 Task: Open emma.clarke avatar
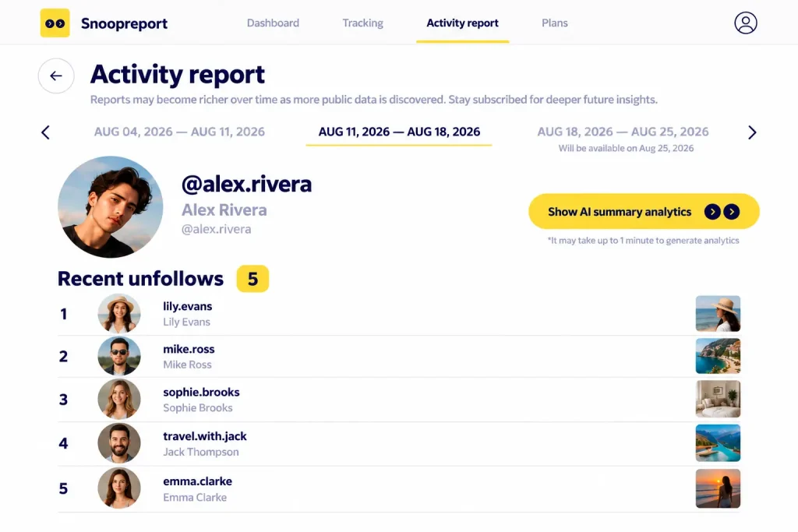point(119,488)
